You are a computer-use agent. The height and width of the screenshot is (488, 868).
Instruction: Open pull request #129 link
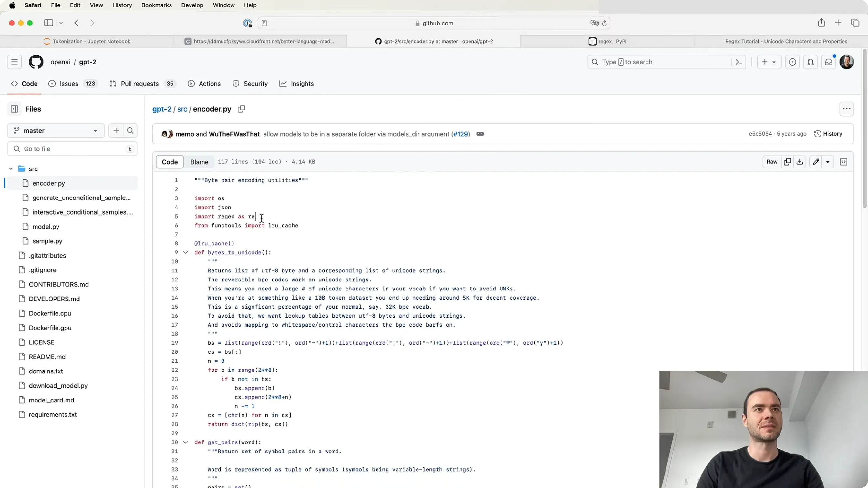pyautogui.click(x=460, y=134)
